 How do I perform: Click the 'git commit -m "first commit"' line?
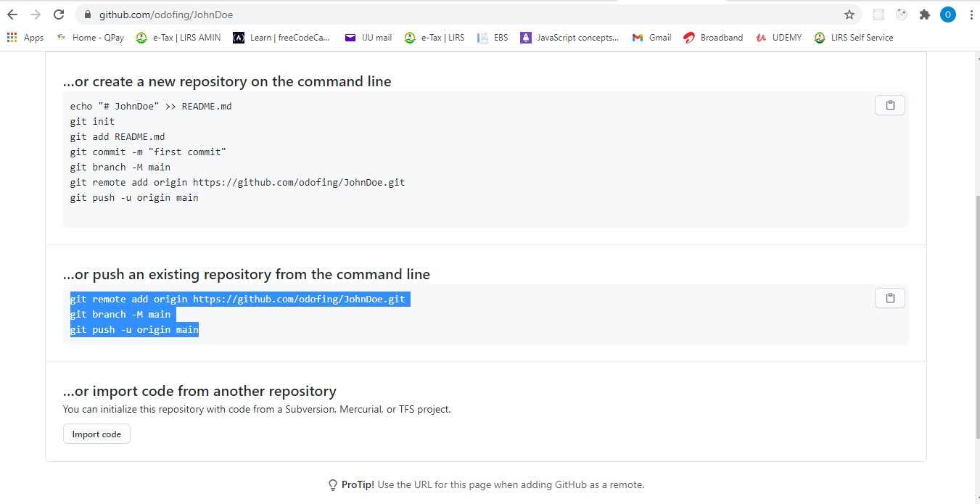click(x=148, y=152)
